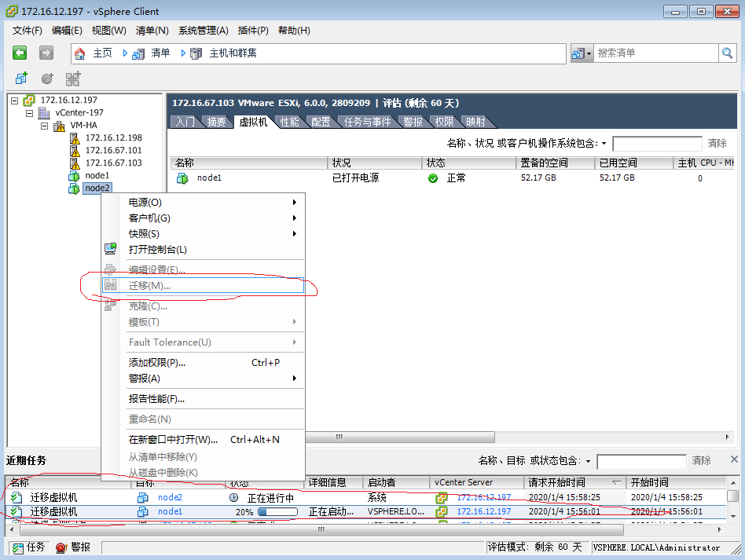Click the inventory search (搜索清单) input field
This screenshot has width=745, height=560.
click(x=655, y=53)
